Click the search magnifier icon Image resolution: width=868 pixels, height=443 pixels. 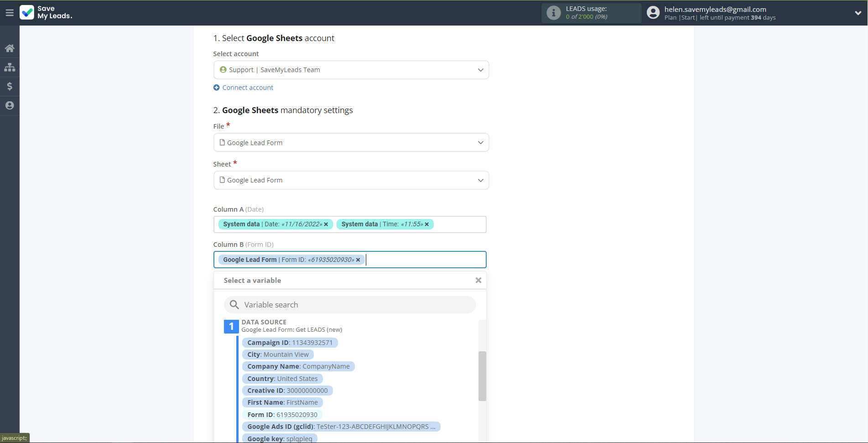[234, 305]
